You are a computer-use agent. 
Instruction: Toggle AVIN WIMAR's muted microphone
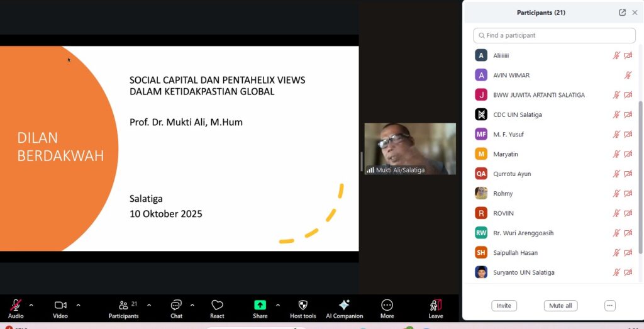(x=628, y=75)
